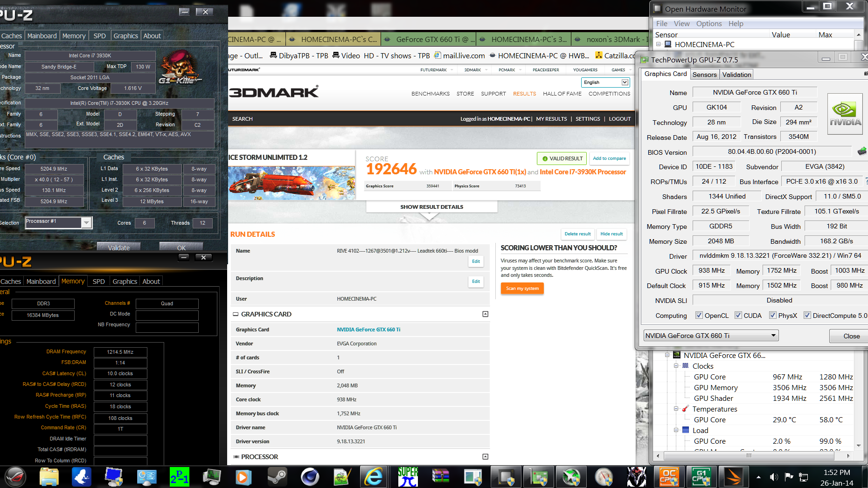Open the gauge Open Hardware Monitor taskbar icon
Image resolution: width=868 pixels, height=488 pixels.
pyautogui.click(x=604, y=477)
